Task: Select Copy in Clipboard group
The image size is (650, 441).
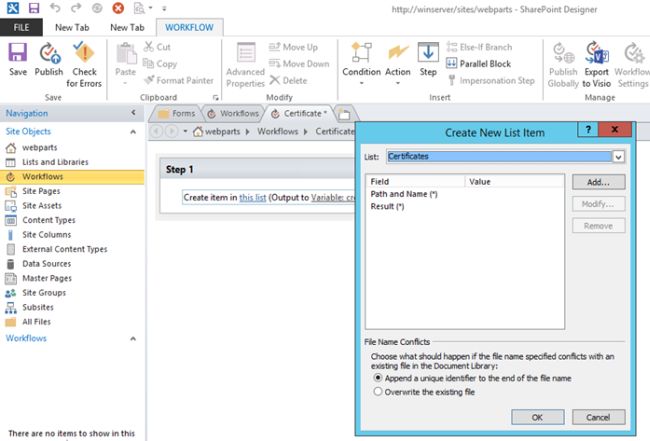Action: tap(160, 63)
